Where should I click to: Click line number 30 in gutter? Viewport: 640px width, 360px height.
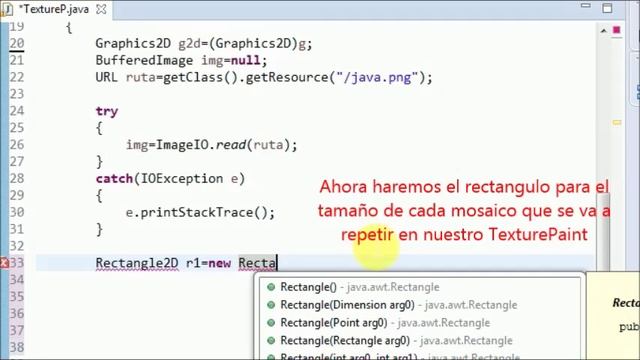17,212
